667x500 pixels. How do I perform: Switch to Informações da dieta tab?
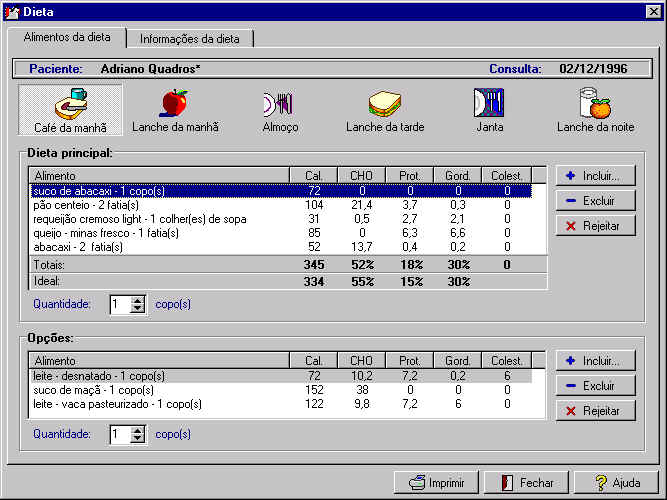pyautogui.click(x=190, y=39)
